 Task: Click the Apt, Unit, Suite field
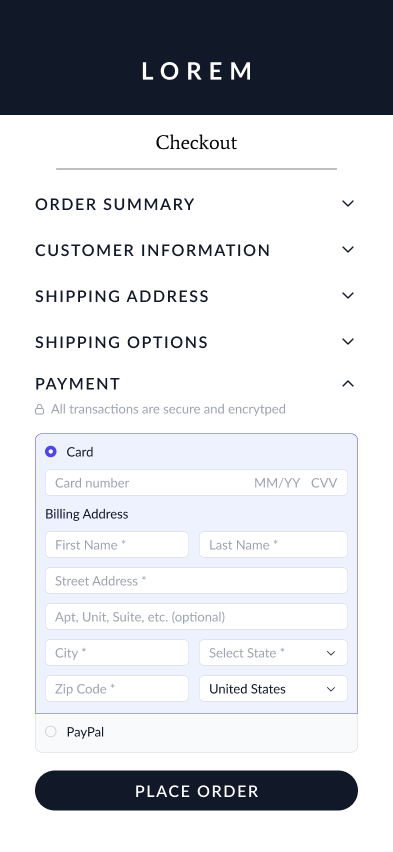click(196, 617)
